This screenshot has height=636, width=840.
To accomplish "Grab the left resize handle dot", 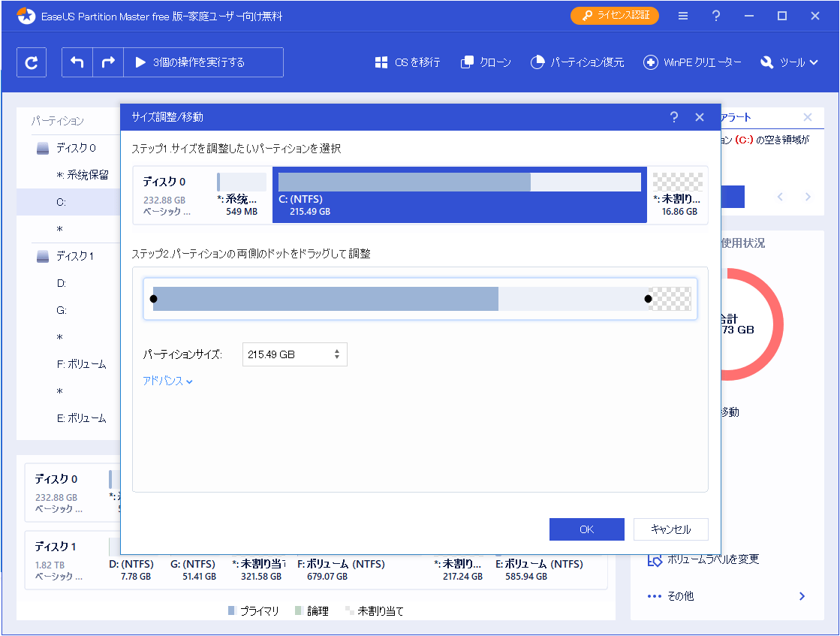I will click(x=154, y=299).
